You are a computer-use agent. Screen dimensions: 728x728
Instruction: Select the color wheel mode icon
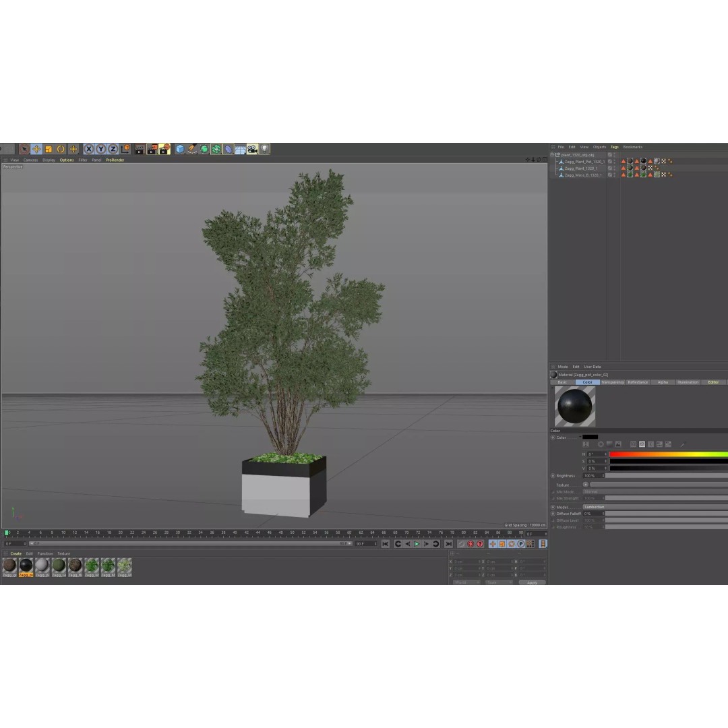click(601, 444)
